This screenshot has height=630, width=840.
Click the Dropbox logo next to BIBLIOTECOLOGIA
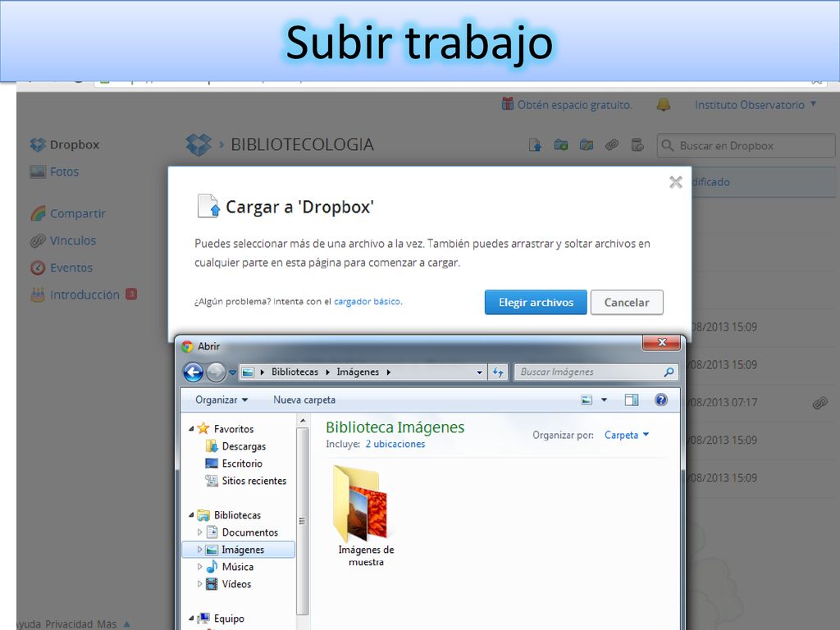coord(199,144)
